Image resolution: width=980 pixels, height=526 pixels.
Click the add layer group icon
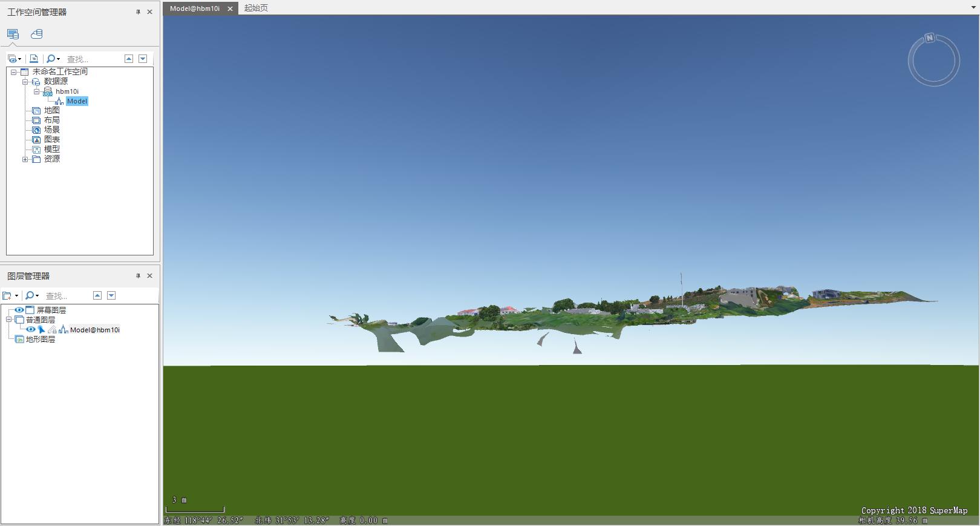click(x=7, y=296)
